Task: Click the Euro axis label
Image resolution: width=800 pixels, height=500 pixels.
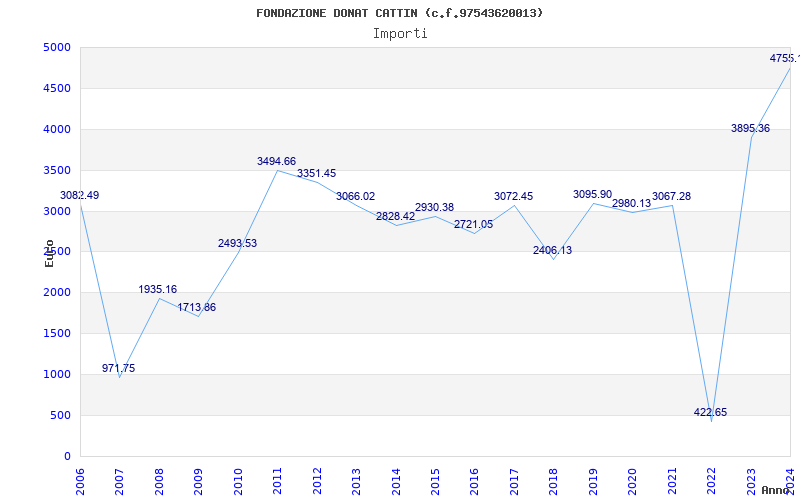Action: click(x=49, y=254)
